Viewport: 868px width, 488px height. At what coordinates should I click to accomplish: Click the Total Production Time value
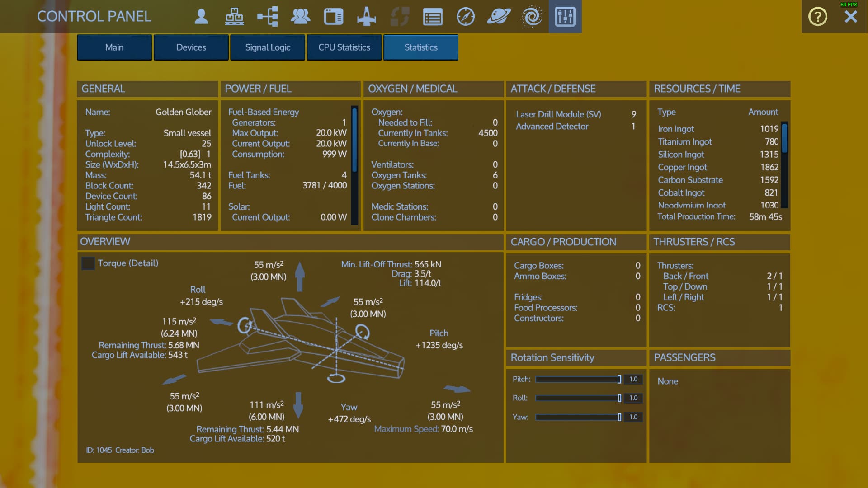click(x=765, y=217)
